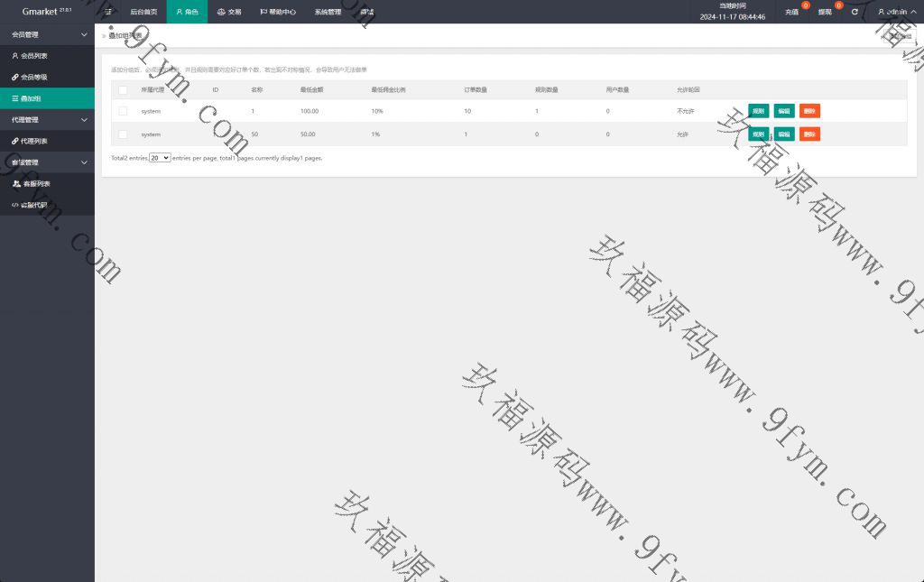The image size is (924, 582).
Task: Open 充值 notifications with badge
Action: coord(792,12)
